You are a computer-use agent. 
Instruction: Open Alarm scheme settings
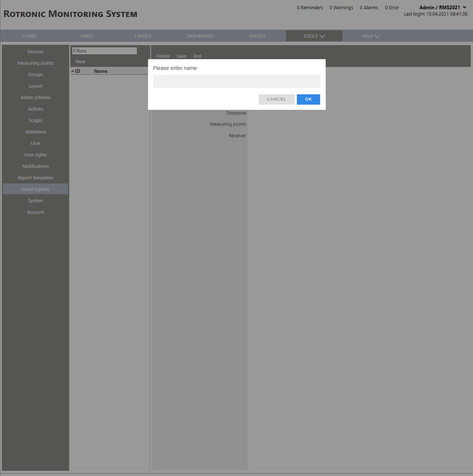click(x=36, y=97)
